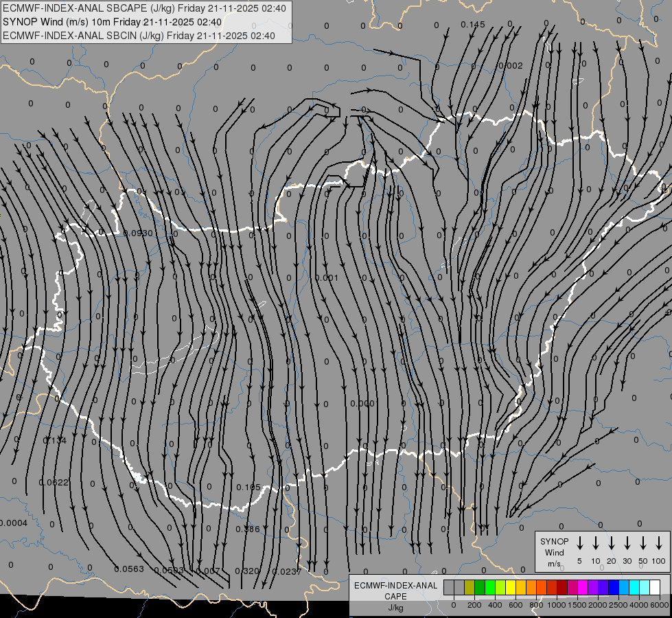Click the 10 m/s wind arrow in legend
The image size is (672, 618).
[595, 542]
